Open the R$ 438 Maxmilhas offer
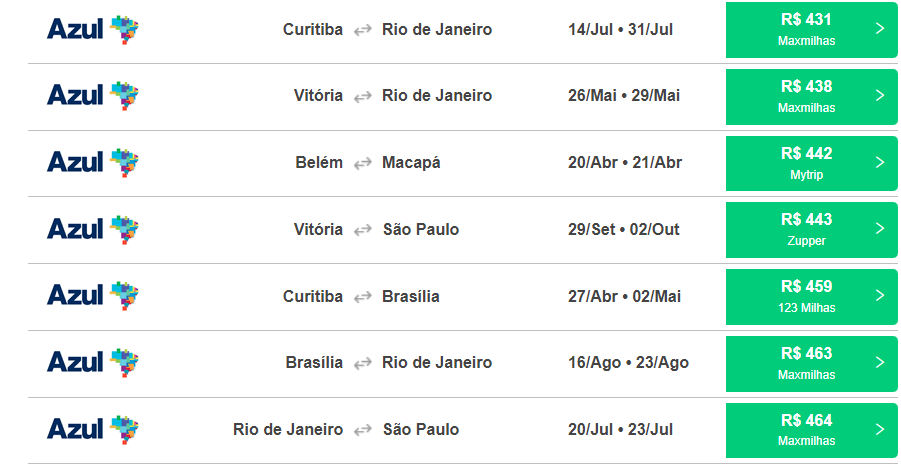Viewport: 901px width, 464px height. (811, 97)
